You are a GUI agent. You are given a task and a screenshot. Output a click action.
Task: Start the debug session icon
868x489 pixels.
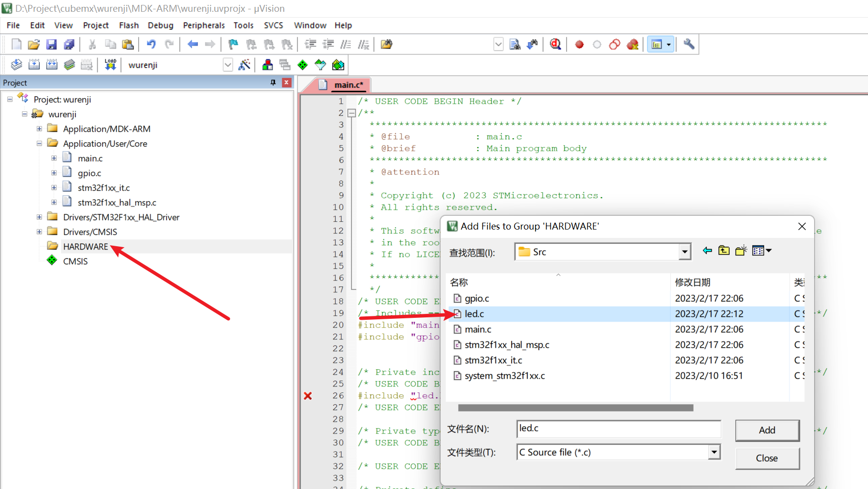tap(555, 44)
